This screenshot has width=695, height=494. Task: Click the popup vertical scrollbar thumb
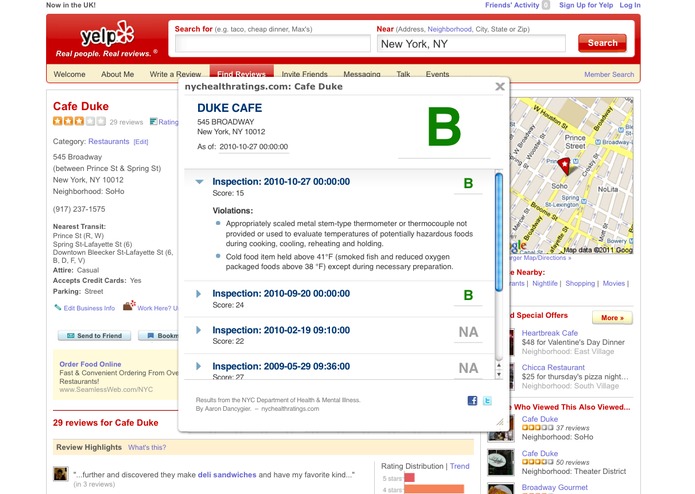499,233
